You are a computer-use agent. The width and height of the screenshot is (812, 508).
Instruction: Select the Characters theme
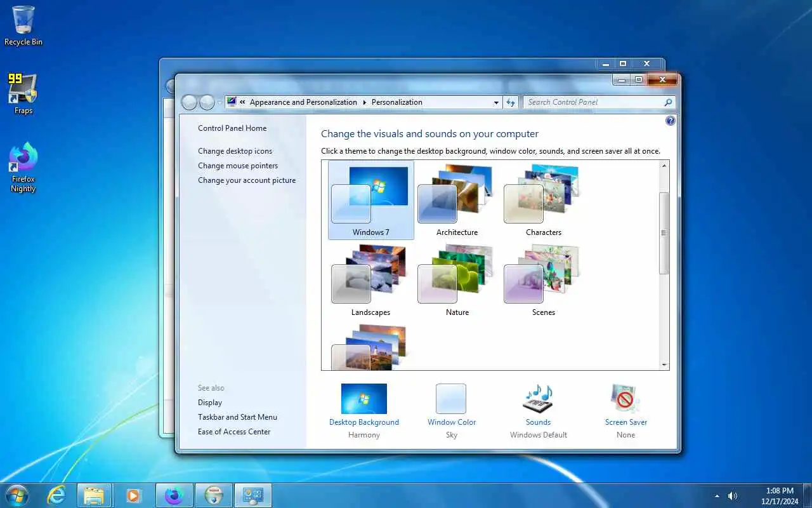pyautogui.click(x=543, y=200)
